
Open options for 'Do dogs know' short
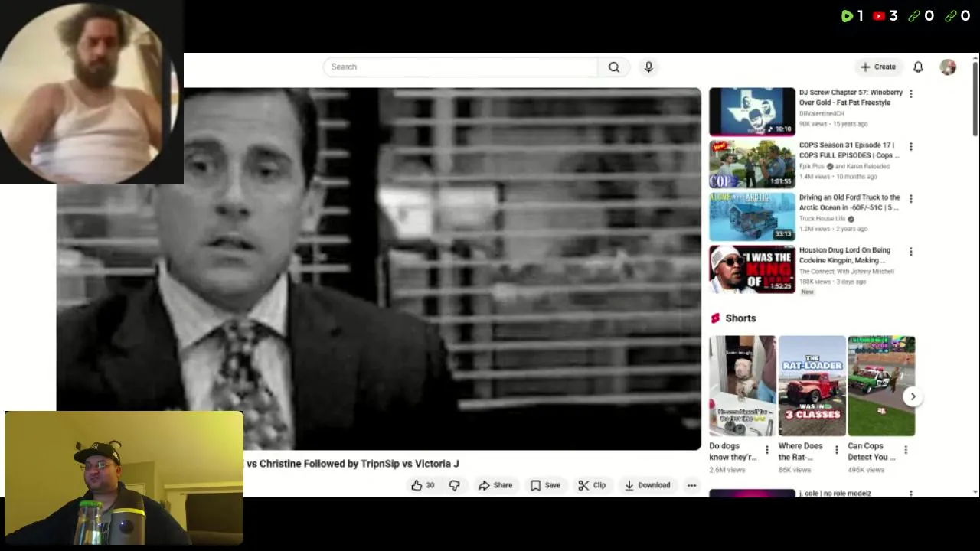767,450
